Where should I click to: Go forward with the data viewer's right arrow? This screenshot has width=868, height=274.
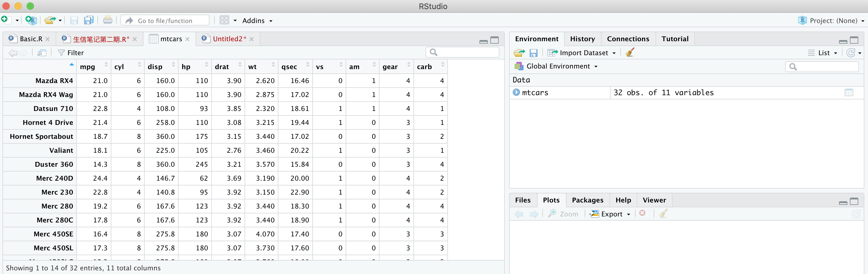(23, 53)
